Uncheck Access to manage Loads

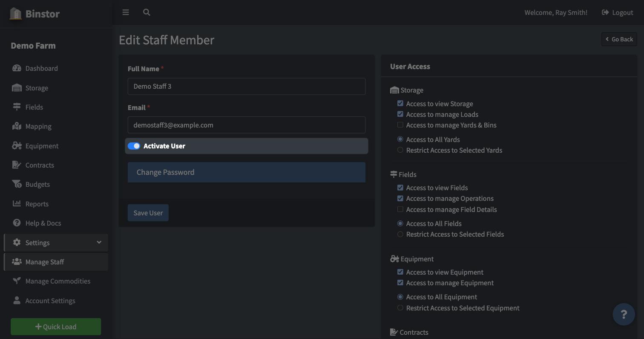pos(400,114)
